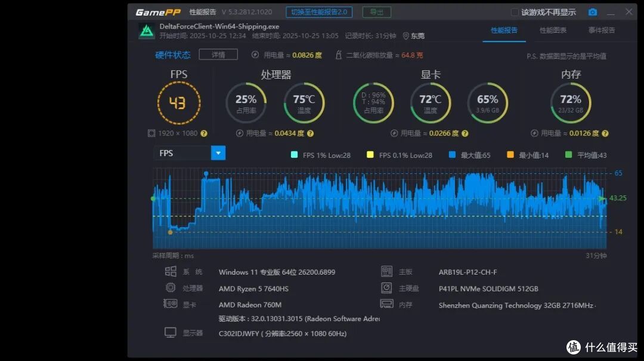Image resolution: width=644 pixels, height=361 pixels.
Task: Click the 最大值 blue legend swatch
Action: pyautogui.click(x=452, y=155)
